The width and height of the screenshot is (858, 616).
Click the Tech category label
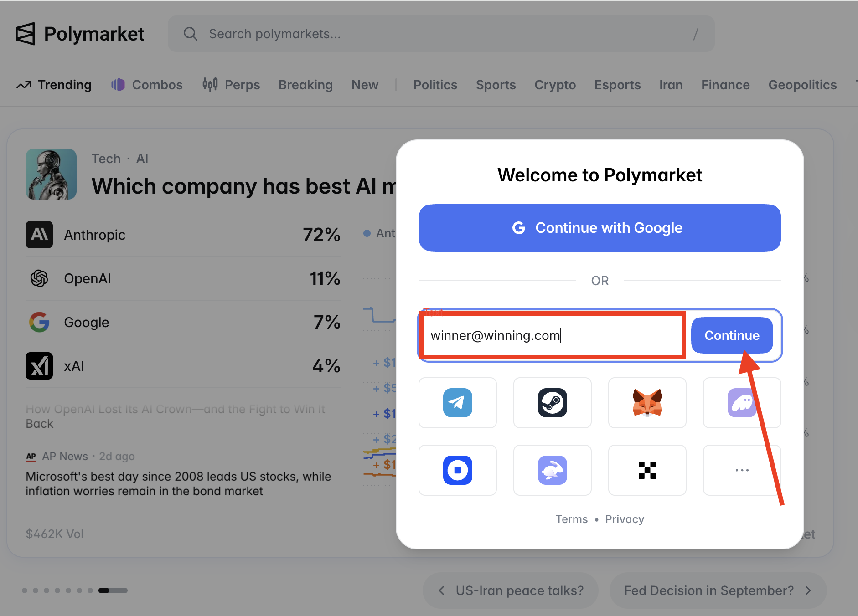pyautogui.click(x=106, y=159)
